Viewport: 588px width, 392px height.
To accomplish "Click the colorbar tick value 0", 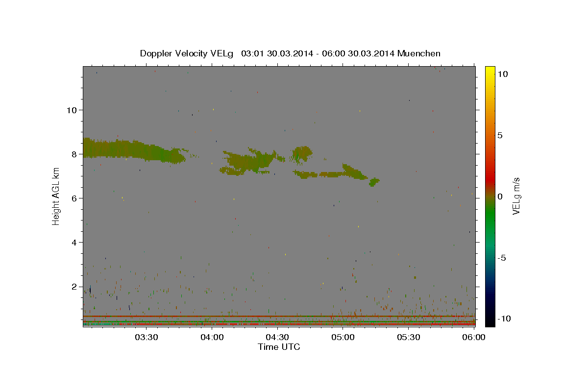I will (500, 196).
